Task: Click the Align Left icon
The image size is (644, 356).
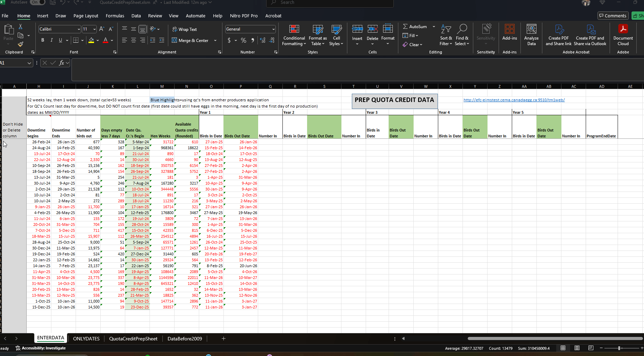Action: click(124, 40)
